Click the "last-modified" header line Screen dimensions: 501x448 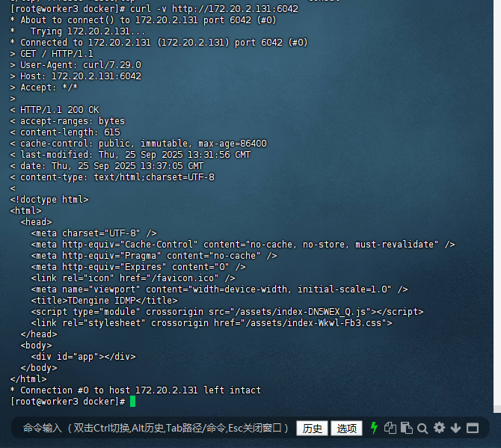[x=130, y=155]
